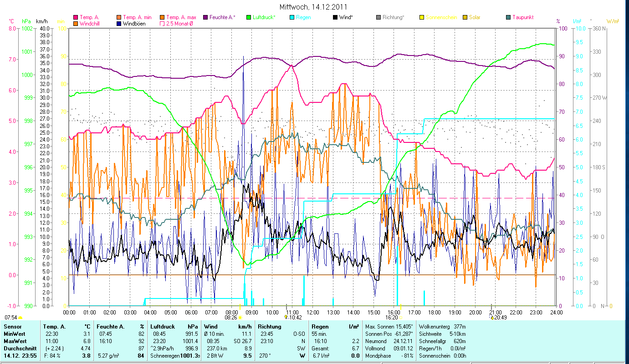
Task: Click the W/m² axis unit label
Action: coord(613,21)
